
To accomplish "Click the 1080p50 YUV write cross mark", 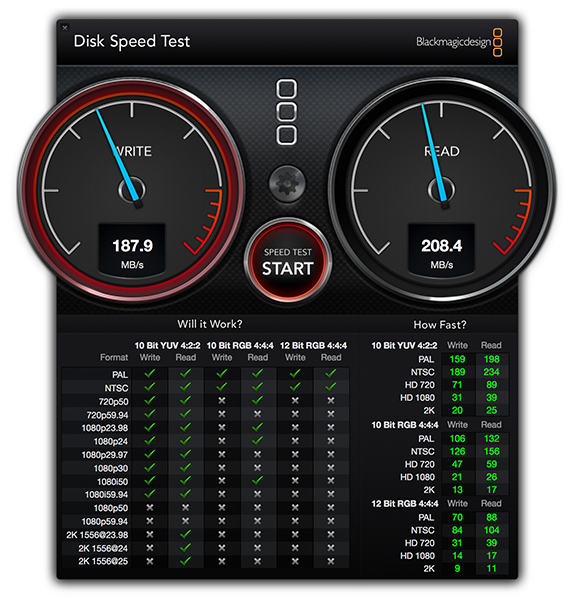I will pos(150,508).
